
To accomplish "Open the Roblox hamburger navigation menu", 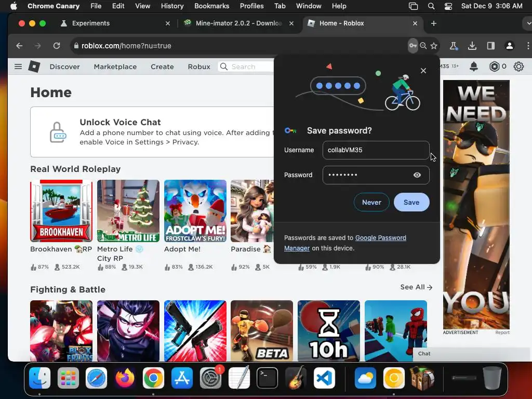I will [x=18, y=66].
